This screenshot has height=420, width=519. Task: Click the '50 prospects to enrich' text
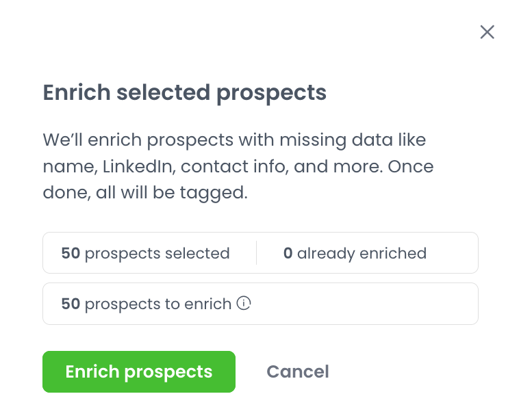coord(147,304)
